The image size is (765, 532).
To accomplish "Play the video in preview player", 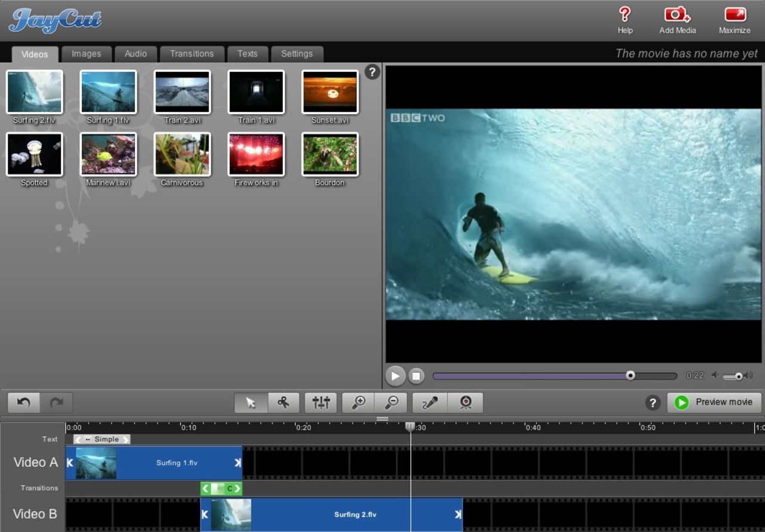I will (x=395, y=376).
